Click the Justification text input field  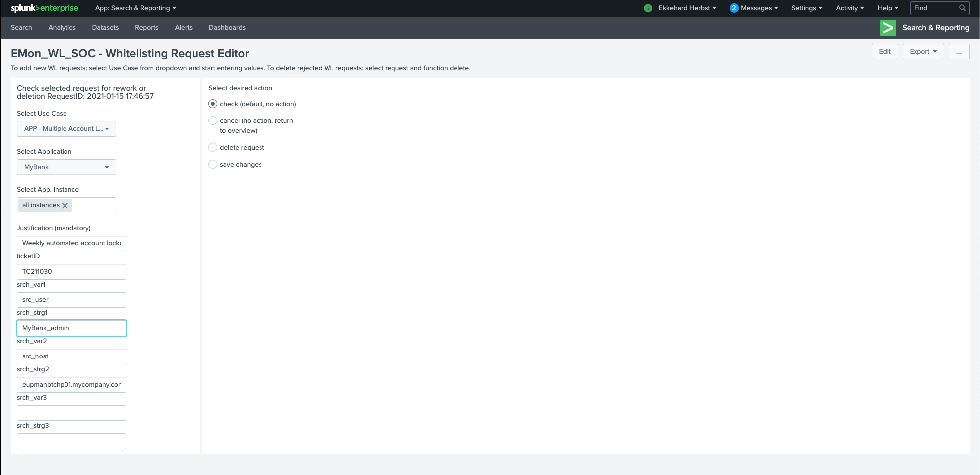click(x=71, y=243)
